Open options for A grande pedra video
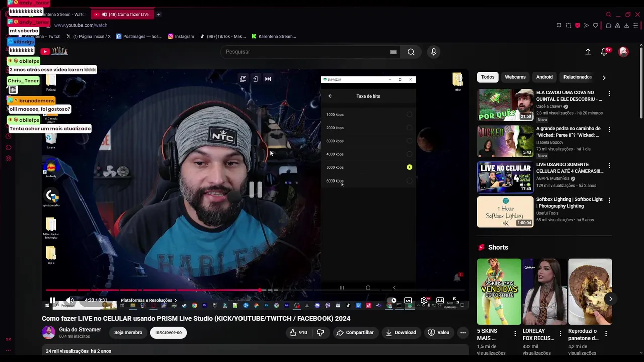The height and width of the screenshot is (362, 644). (609, 130)
